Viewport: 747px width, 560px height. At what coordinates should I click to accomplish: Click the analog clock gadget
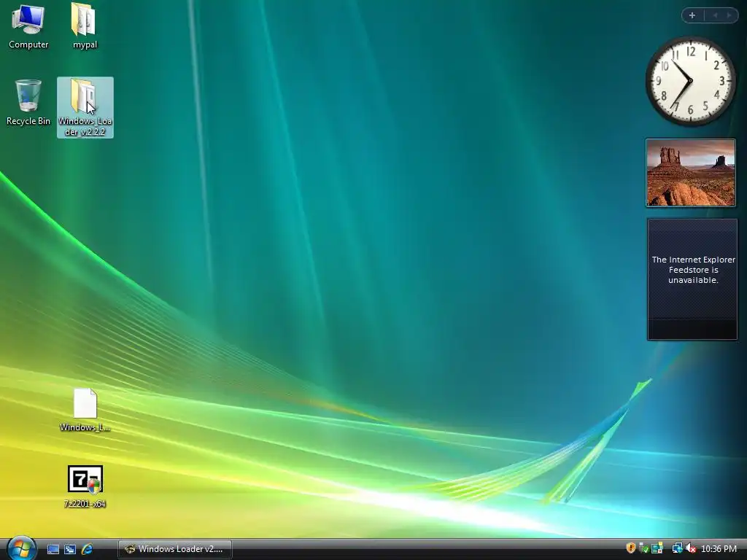click(x=690, y=82)
